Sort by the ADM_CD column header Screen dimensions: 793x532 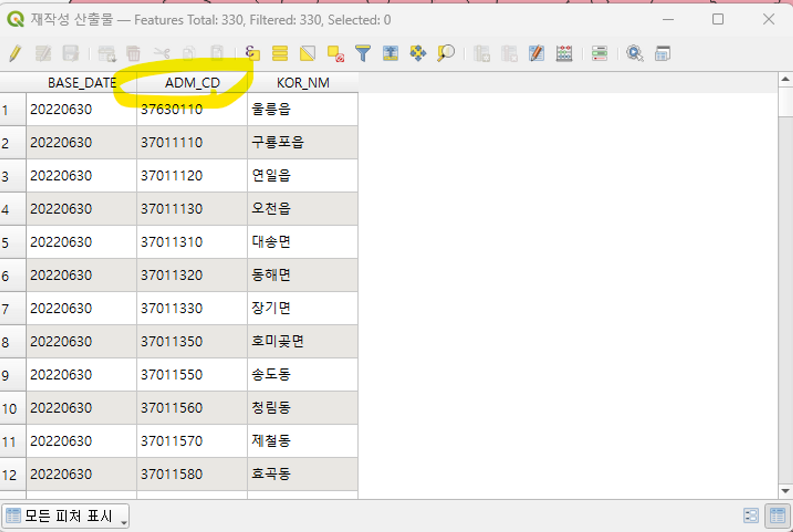(x=192, y=83)
